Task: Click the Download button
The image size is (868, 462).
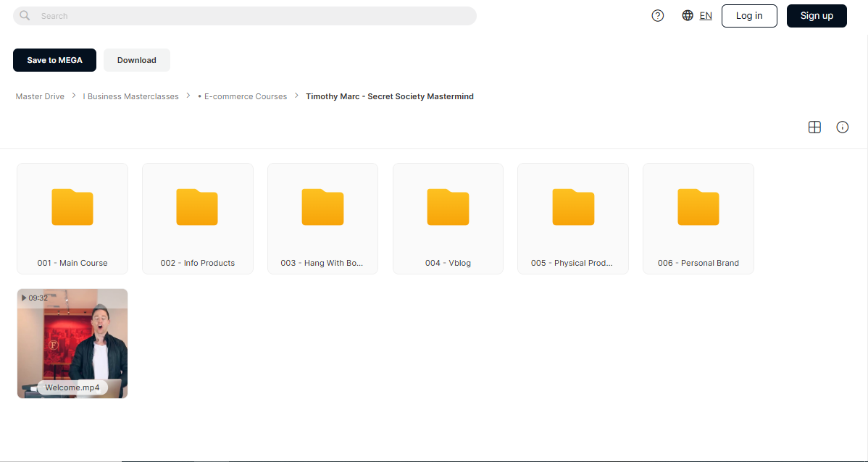Action: (x=137, y=60)
